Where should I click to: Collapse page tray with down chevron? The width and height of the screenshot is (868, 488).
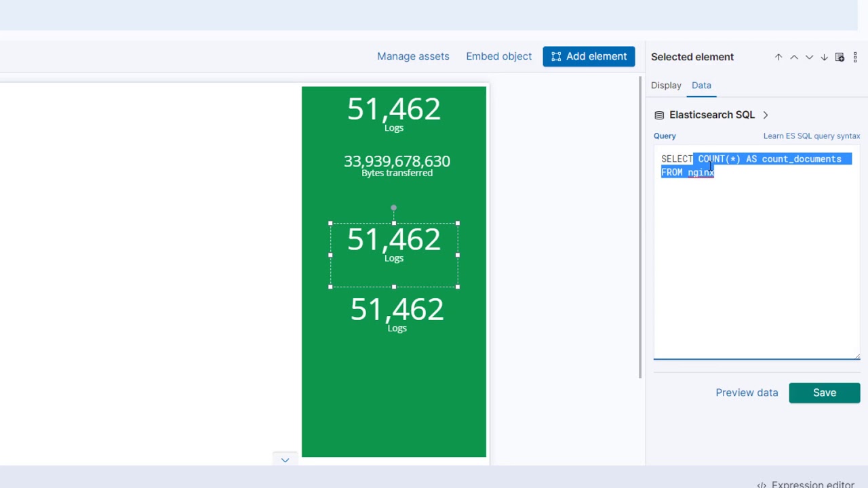click(x=285, y=460)
